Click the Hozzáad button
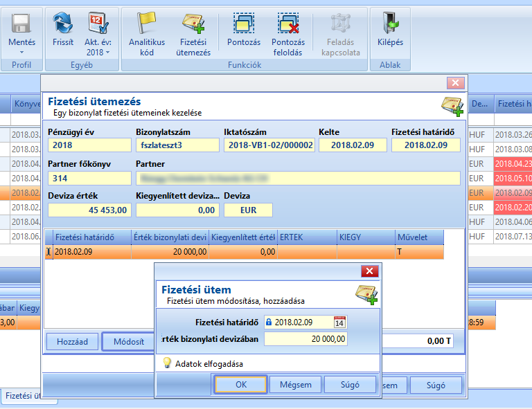 (x=72, y=342)
